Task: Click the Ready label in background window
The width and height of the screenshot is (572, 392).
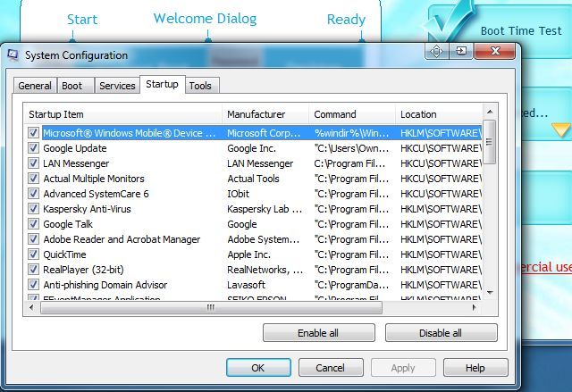Action: 346,20
